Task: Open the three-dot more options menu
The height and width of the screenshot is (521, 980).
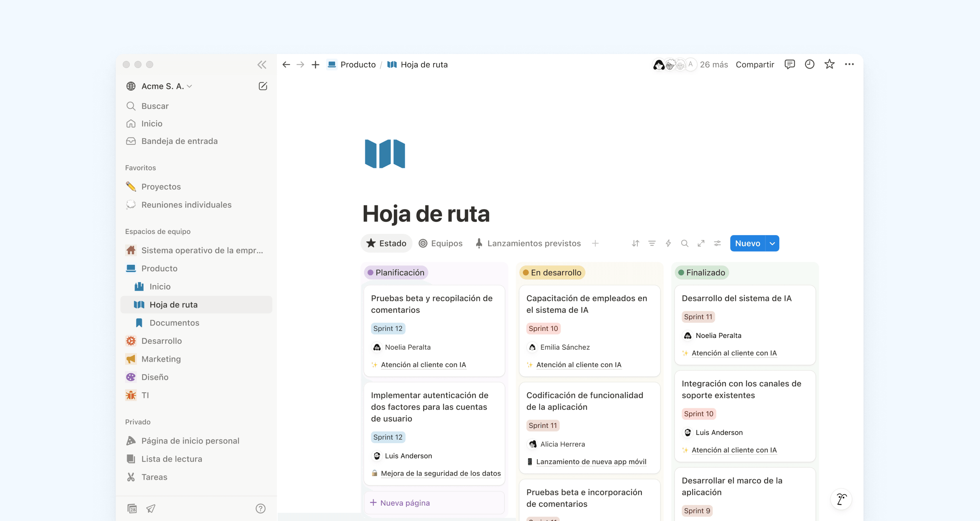Action: (849, 64)
